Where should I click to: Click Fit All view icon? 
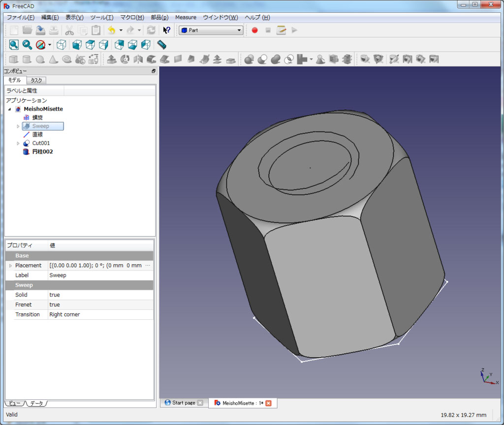14,45
